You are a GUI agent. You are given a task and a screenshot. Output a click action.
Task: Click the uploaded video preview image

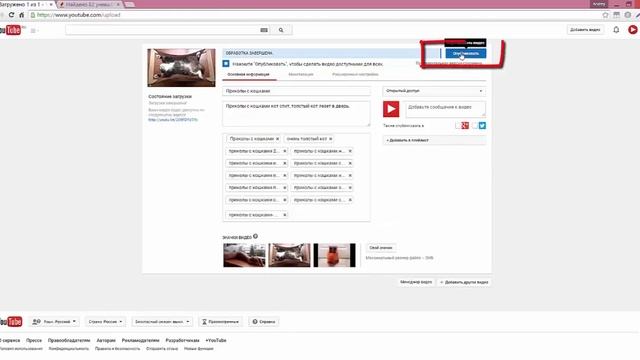pyautogui.click(x=181, y=68)
